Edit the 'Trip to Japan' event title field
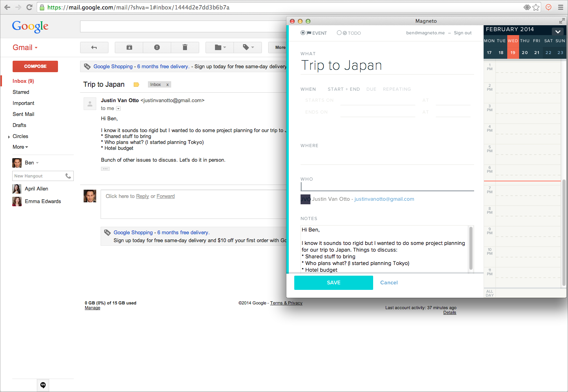Screen dimensions: 568x392 (x=387, y=65)
